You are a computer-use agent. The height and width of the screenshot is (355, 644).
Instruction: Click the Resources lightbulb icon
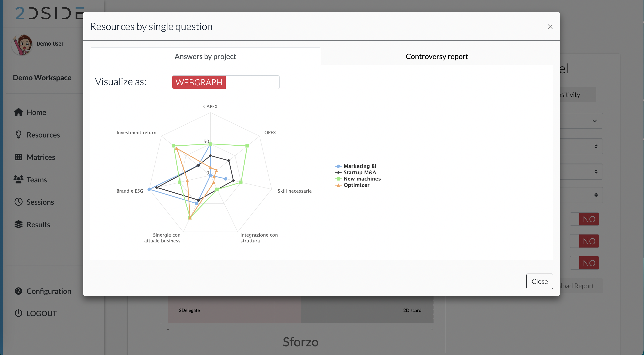[19, 135]
